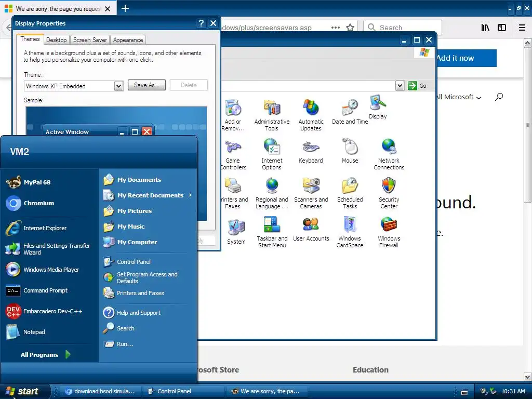
Task: Open Taskbar and Start Menu applet
Action: (272, 232)
